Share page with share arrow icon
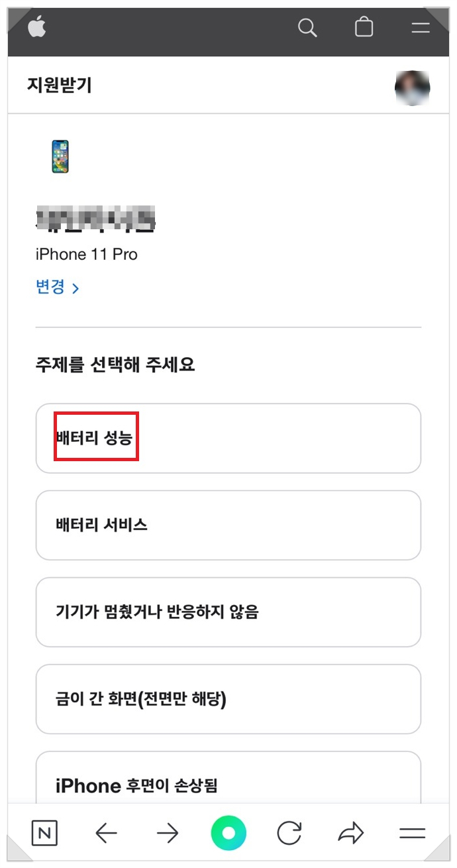This screenshot has height=868, width=457. click(350, 833)
